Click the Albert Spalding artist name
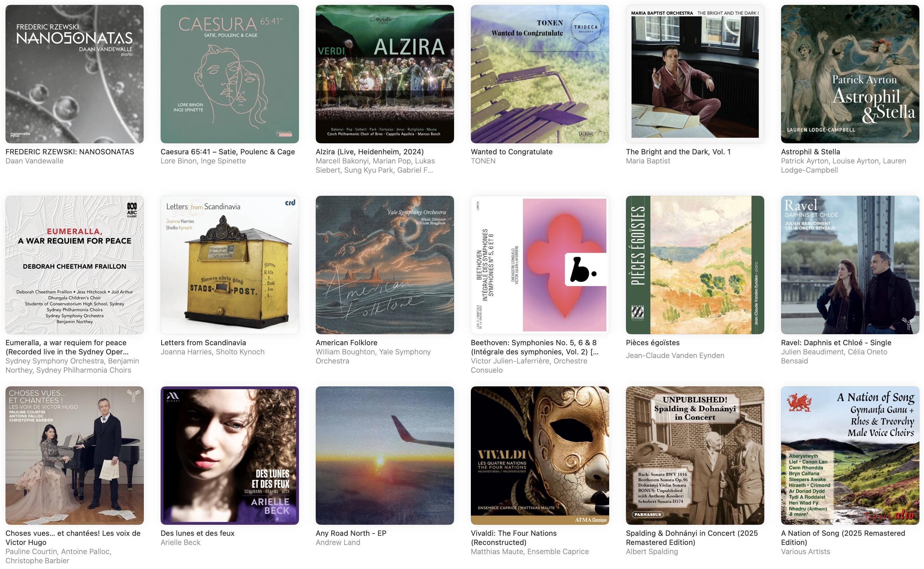 point(652,551)
